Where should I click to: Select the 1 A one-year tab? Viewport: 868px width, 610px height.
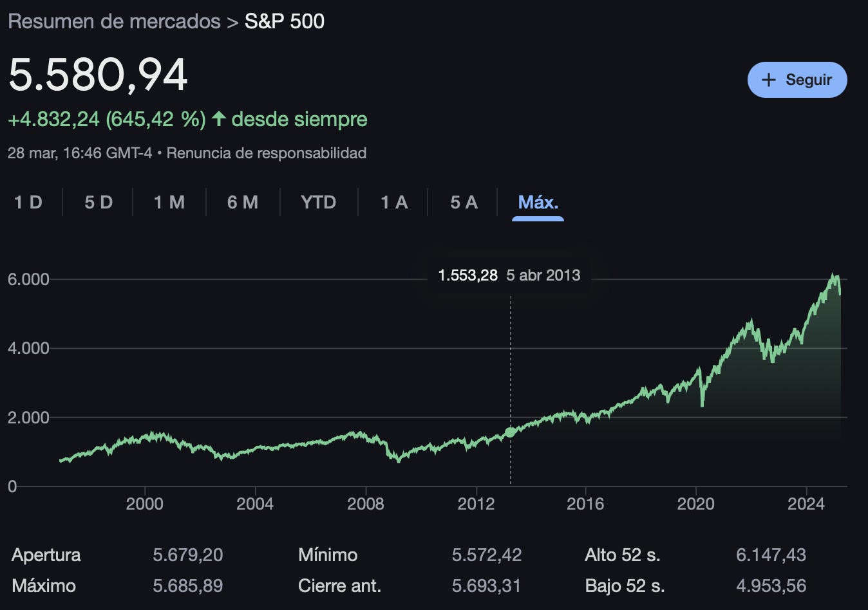pyautogui.click(x=394, y=203)
